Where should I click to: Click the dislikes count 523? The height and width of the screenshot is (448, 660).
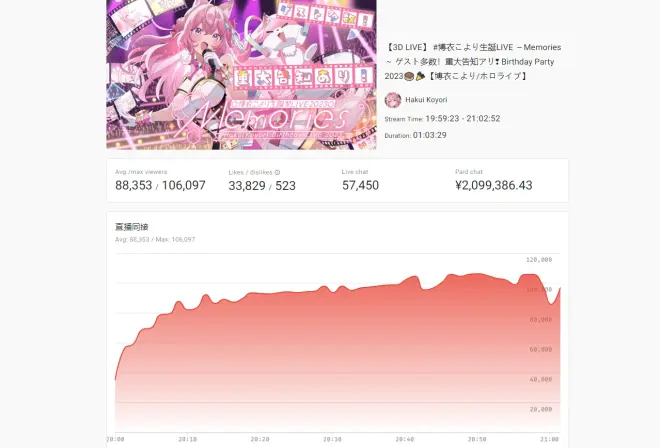(285, 186)
